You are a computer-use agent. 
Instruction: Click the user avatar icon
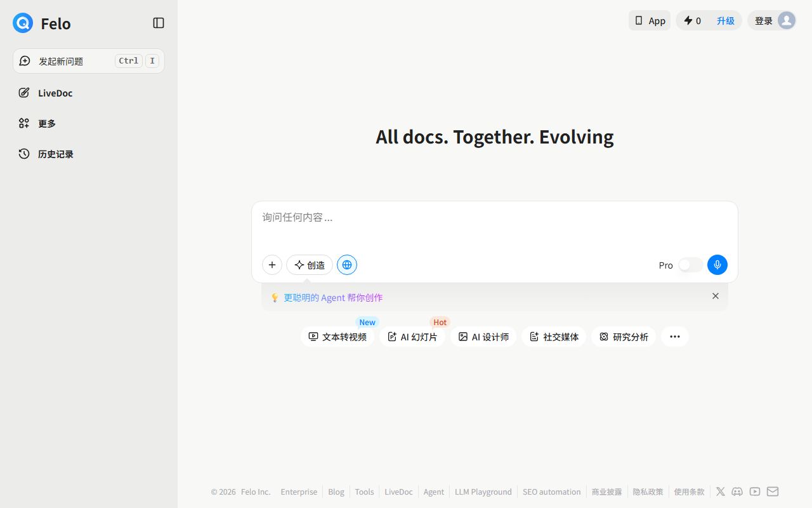[787, 20]
